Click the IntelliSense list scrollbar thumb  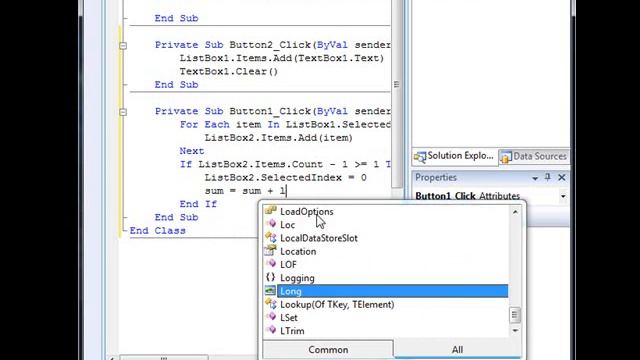pos(515,315)
